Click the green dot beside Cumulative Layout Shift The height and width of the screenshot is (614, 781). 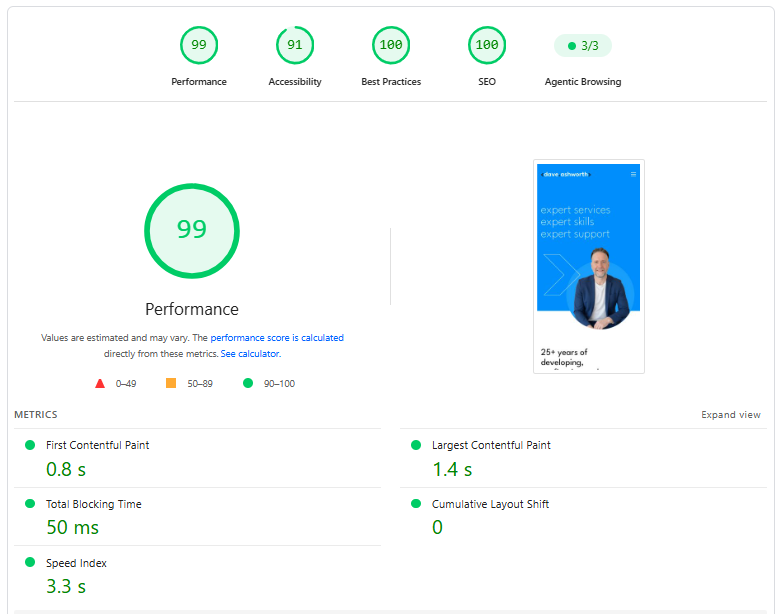pos(416,503)
